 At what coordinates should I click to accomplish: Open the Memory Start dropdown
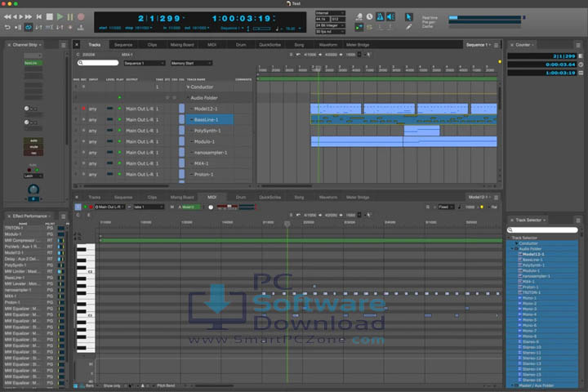191,63
